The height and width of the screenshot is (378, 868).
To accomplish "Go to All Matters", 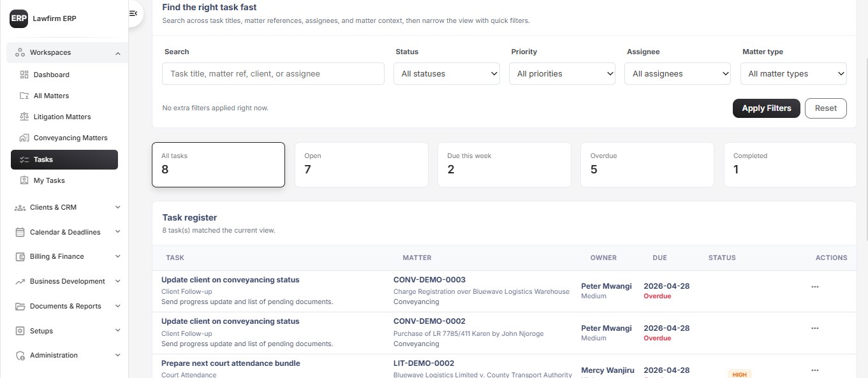I will pos(64,96).
